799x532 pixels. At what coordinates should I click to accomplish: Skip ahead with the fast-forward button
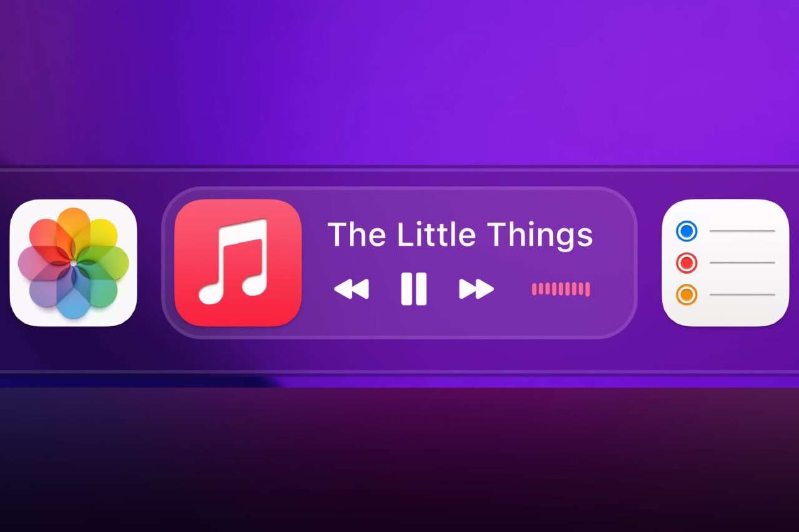(x=476, y=289)
